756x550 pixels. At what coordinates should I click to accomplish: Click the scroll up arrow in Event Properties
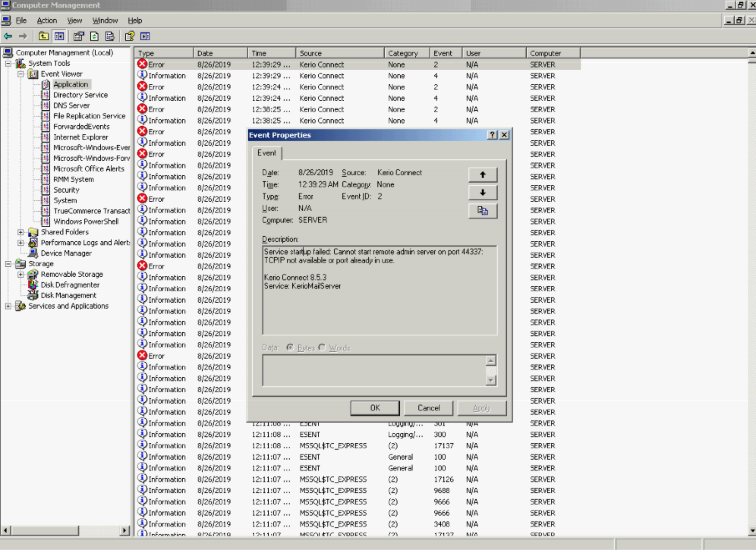point(482,174)
